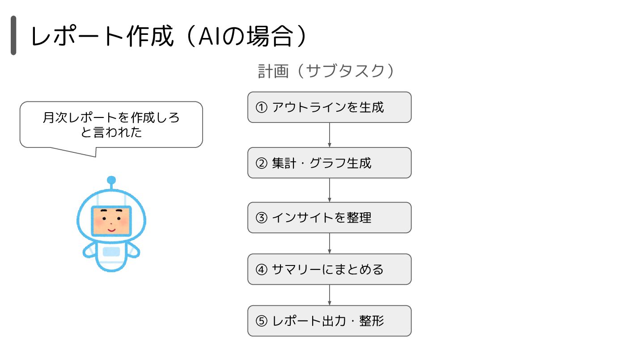This screenshot has width=644, height=362.
Task: Click the robot's chest panel
Action: [111, 252]
